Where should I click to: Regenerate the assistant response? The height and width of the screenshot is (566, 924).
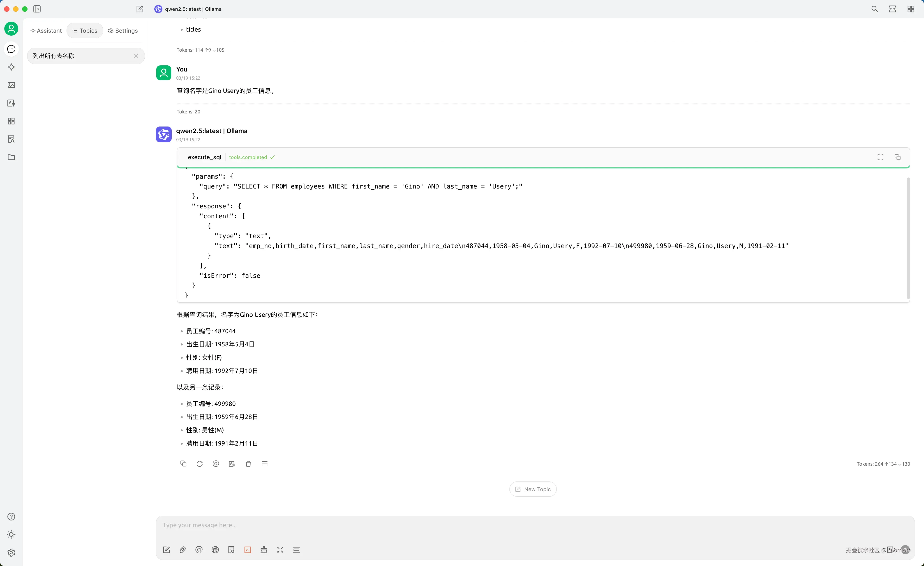(x=199, y=464)
